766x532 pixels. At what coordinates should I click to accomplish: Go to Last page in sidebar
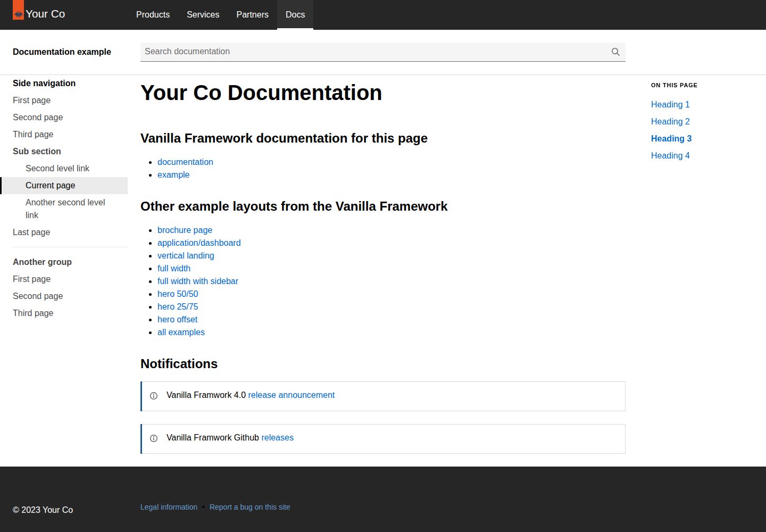coord(31,232)
